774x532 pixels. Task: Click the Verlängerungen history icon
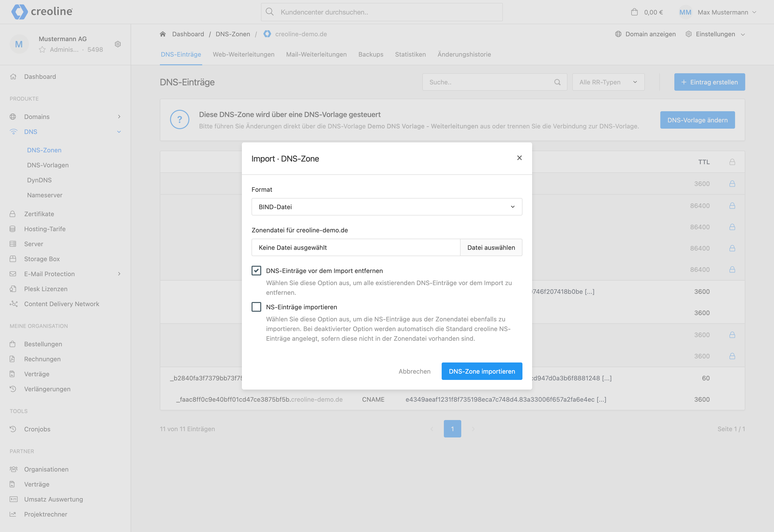pos(13,389)
